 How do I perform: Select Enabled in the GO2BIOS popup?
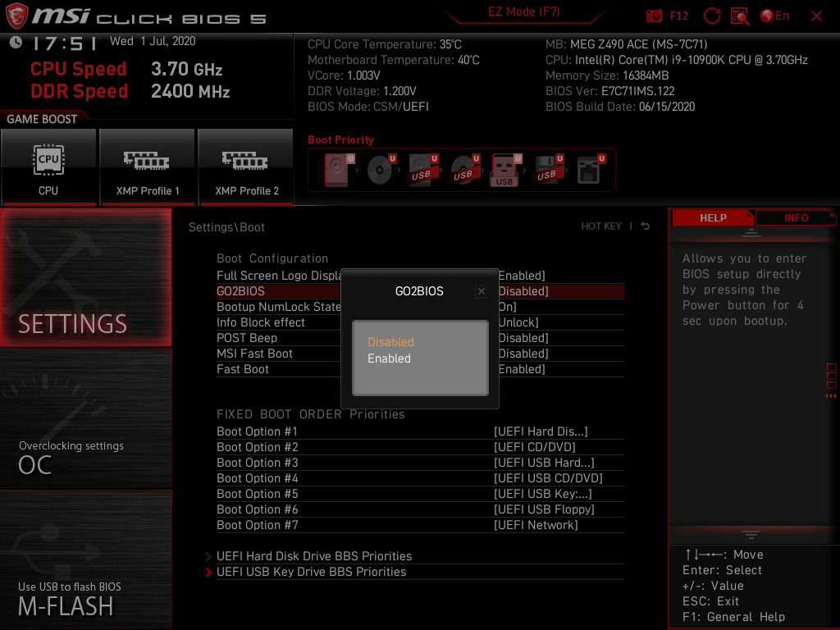(x=389, y=358)
